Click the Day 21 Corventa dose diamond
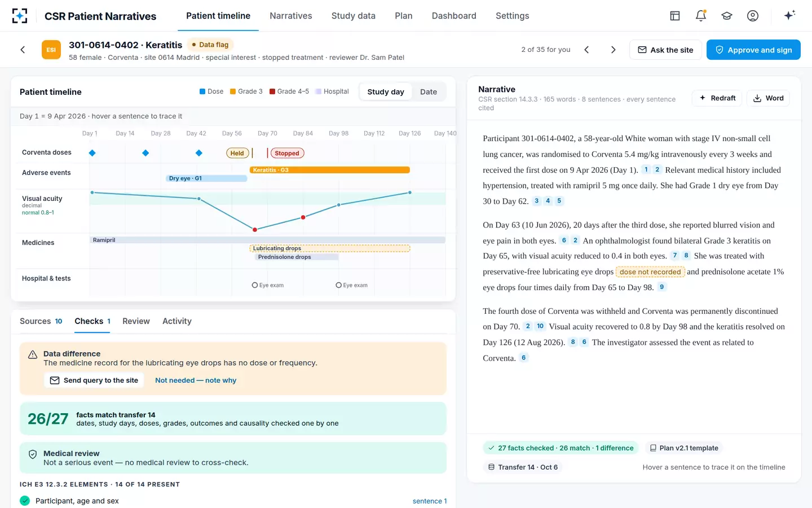 [x=145, y=153]
